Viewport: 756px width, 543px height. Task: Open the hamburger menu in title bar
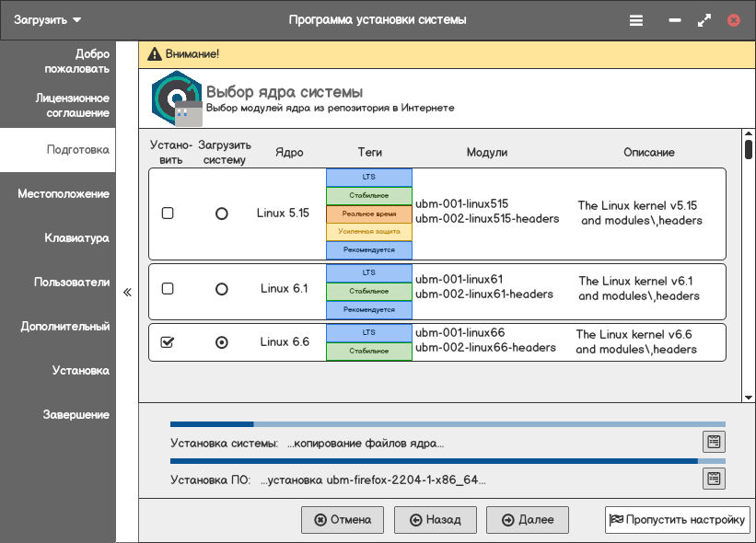point(636,19)
